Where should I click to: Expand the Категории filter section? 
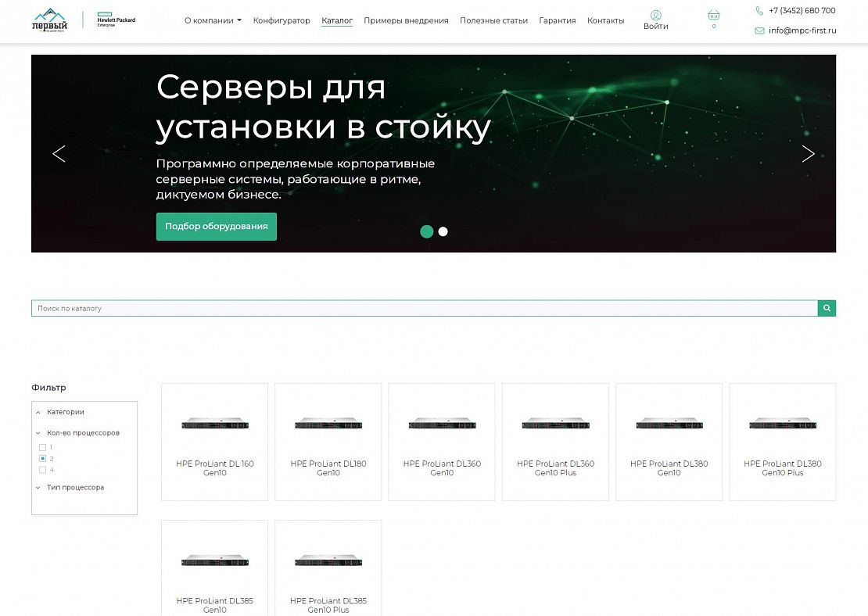(x=65, y=412)
